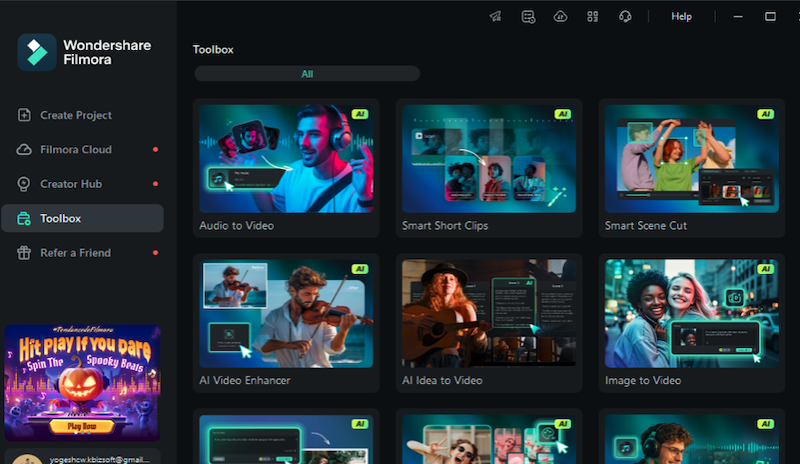
Task: Click the Create Project plus icon
Action: [24, 115]
